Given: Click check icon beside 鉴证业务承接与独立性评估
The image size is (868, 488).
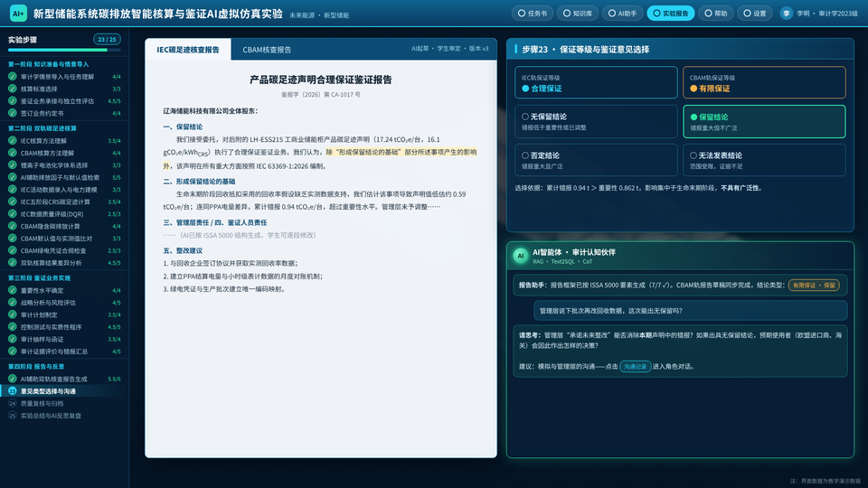Looking at the screenshot, I should (12, 100).
